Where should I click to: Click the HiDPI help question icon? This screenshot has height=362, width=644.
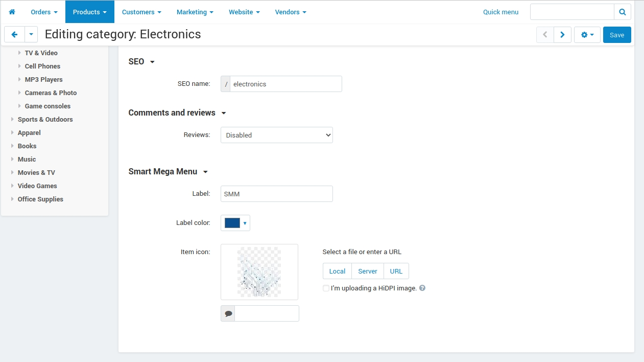422,288
